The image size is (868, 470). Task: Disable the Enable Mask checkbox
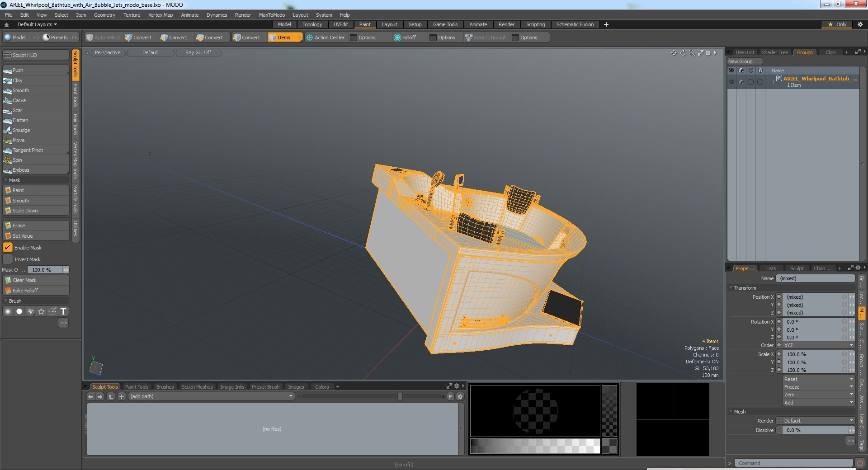tap(8, 248)
